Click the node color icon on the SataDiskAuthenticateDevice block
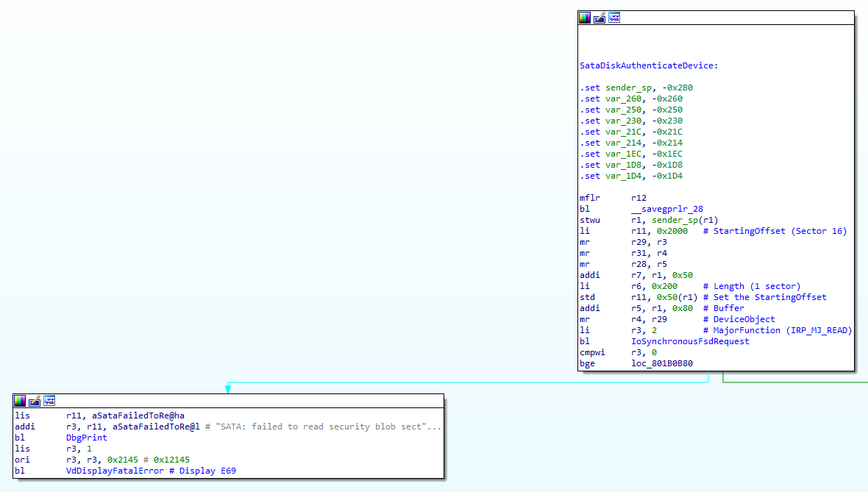 pyautogui.click(x=585, y=18)
